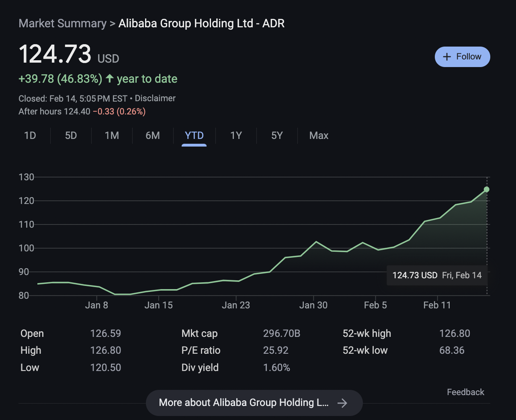Click the arrow icon beside More about Alibaba
Viewport: 516px width, 420px height.
[342, 403]
